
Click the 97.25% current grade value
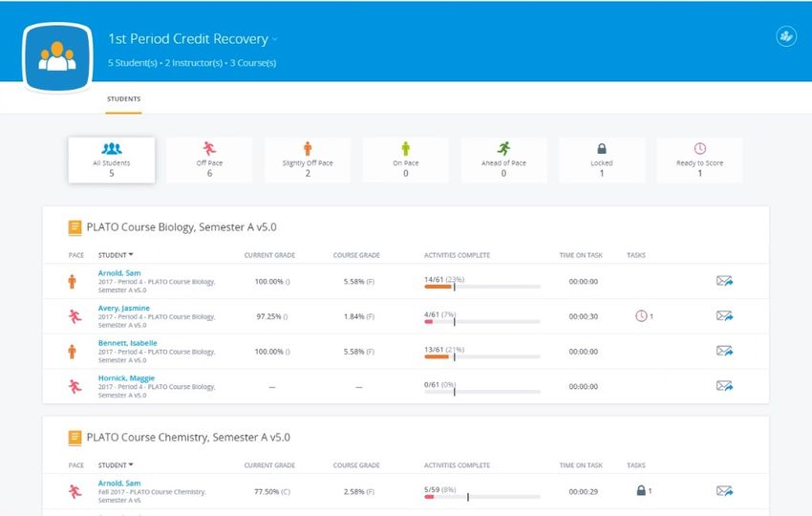(x=272, y=316)
